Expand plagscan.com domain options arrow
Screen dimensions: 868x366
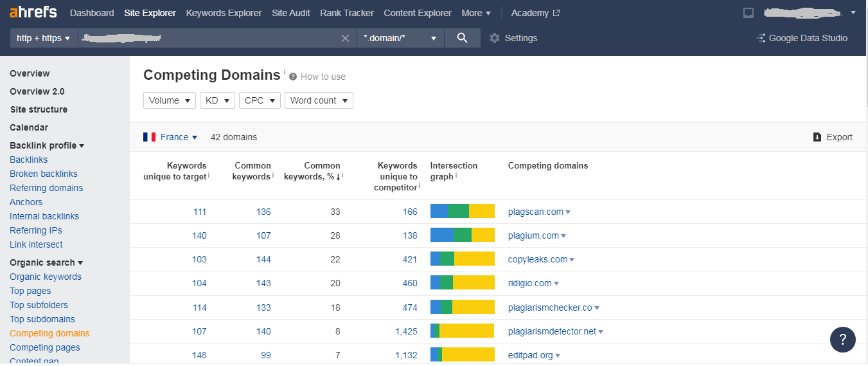(568, 212)
